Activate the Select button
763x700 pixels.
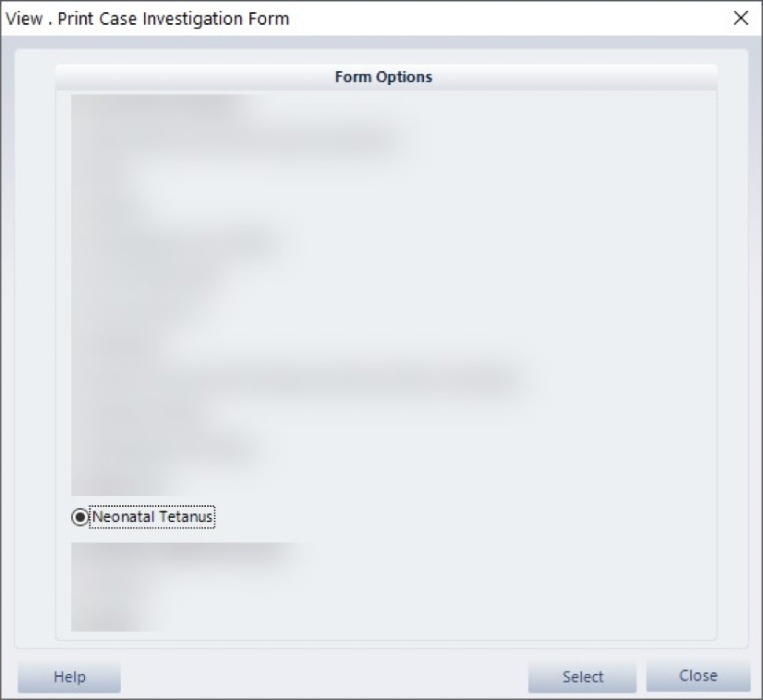[x=583, y=677]
